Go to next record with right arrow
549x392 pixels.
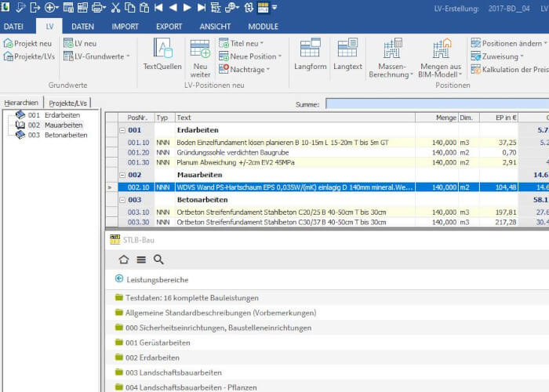coord(187,7)
